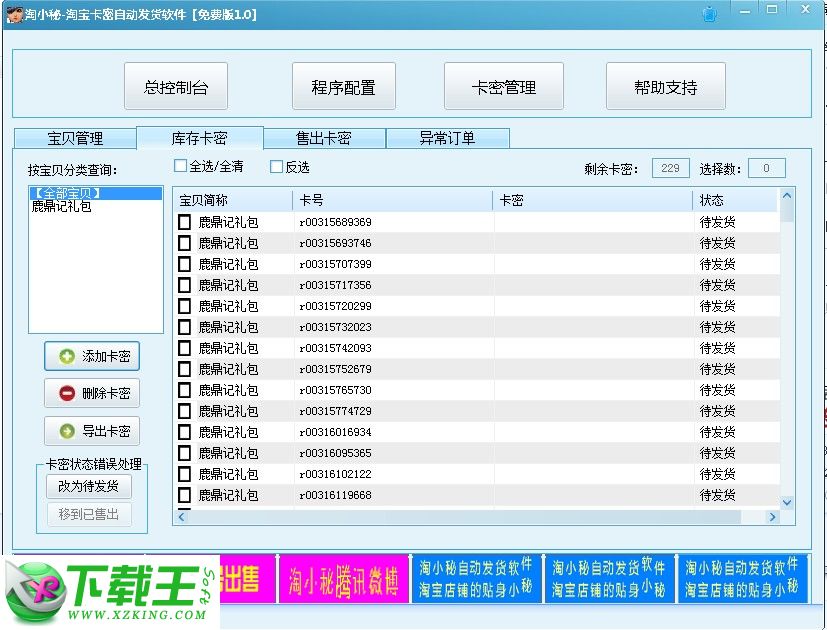Check the row with card r00315732023

coord(185,327)
